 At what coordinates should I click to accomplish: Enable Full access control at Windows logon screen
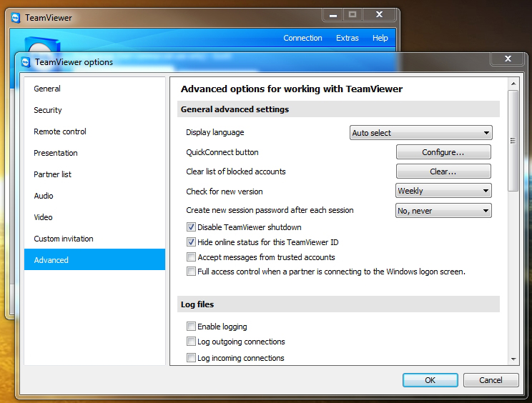coord(191,272)
